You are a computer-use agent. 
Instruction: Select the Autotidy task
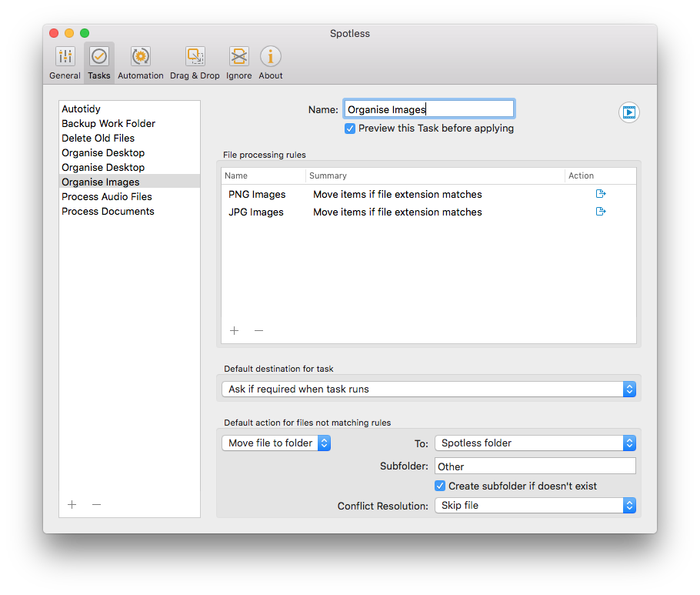[x=129, y=109]
